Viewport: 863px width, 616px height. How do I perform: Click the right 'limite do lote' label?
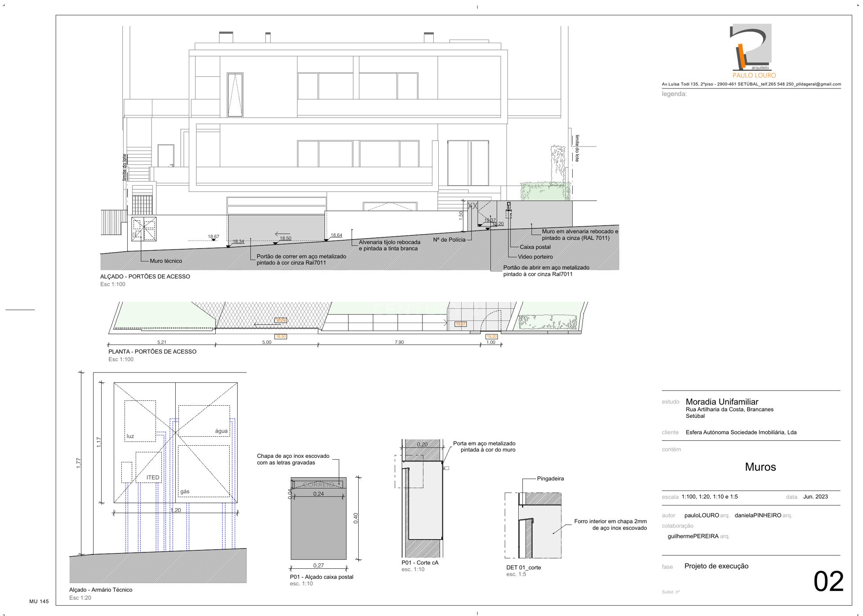click(578, 148)
